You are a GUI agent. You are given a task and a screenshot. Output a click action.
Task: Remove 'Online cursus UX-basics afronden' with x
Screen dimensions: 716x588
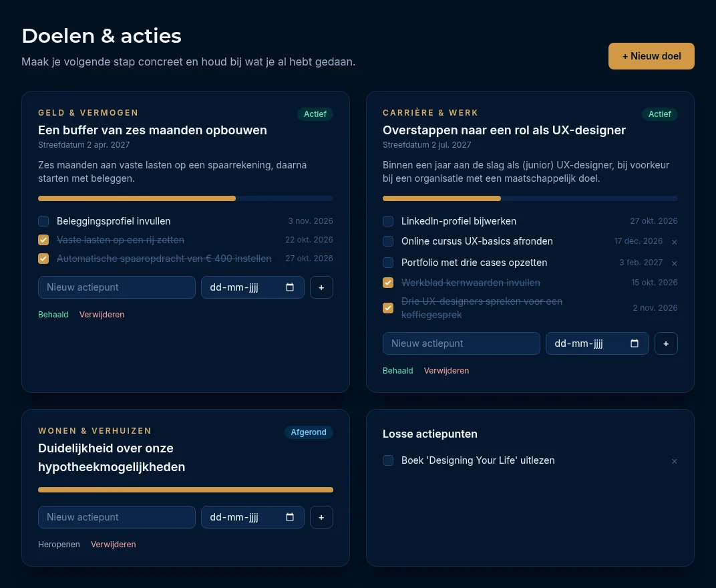click(x=674, y=242)
